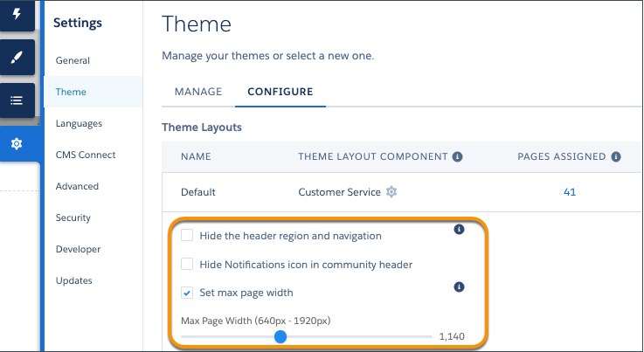Open General settings section

[73, 61]
